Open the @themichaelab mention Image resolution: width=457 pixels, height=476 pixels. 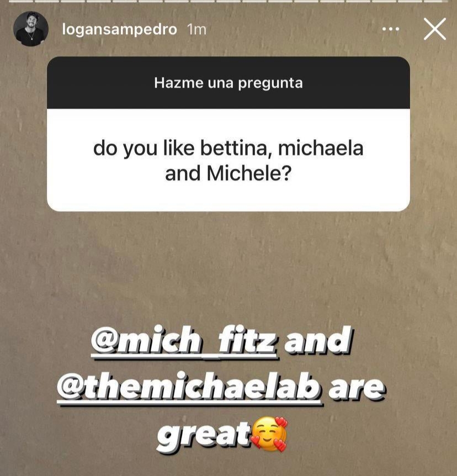coord(189,388)
